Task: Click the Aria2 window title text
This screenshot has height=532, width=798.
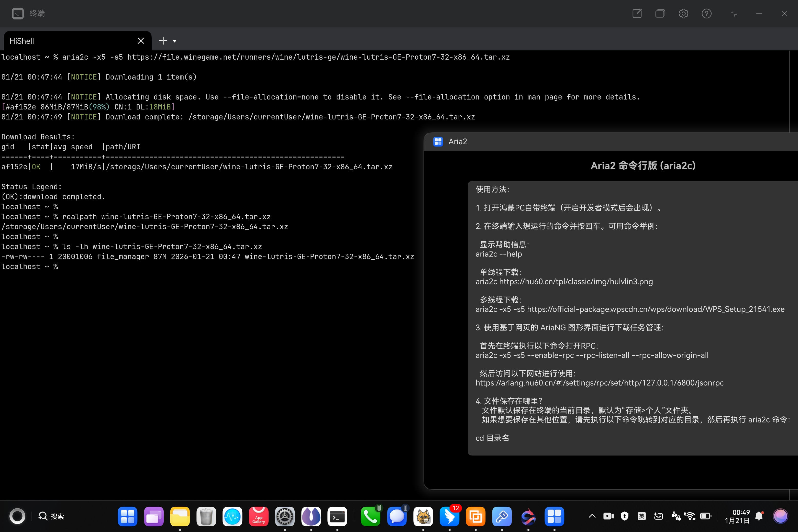Action: [458, 141]
